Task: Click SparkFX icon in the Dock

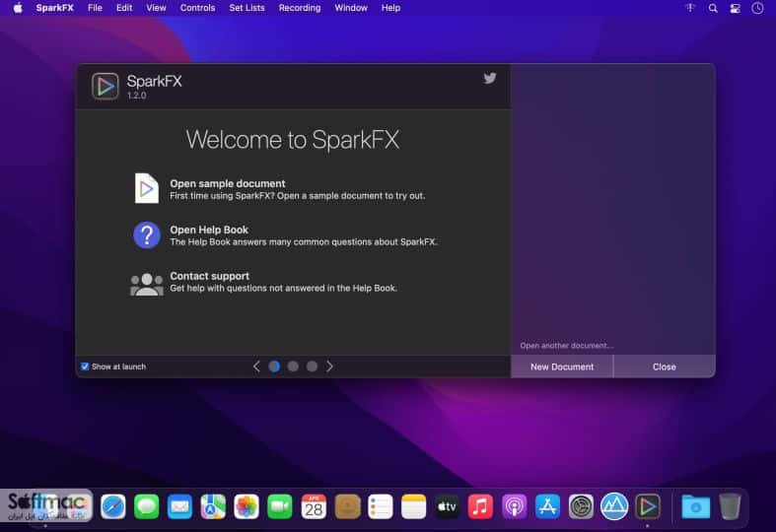Action: pyautogui.click(x=648, y=506)
